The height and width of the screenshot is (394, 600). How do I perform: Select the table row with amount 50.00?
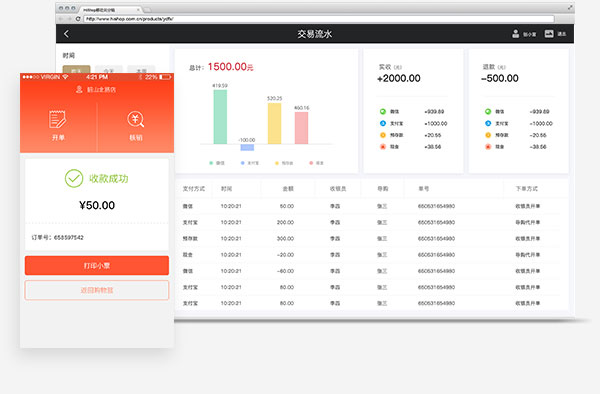[372, 206]
